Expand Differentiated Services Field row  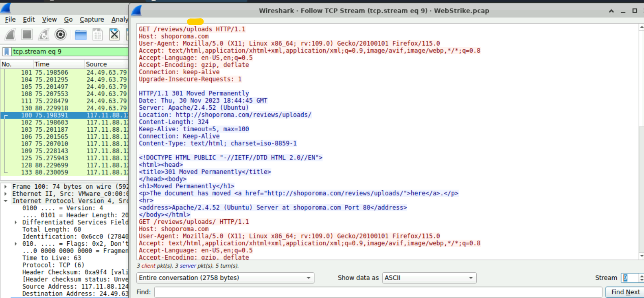(15, 222)
